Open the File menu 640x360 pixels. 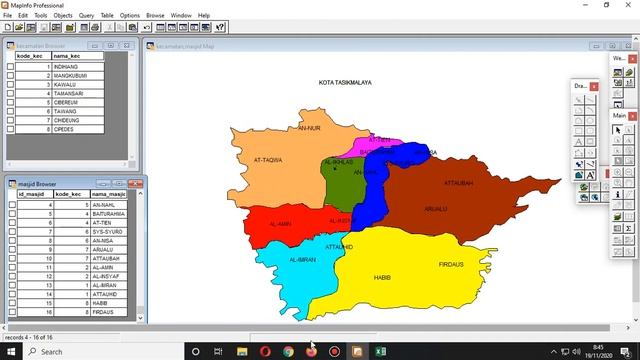(x=7, y=16)
